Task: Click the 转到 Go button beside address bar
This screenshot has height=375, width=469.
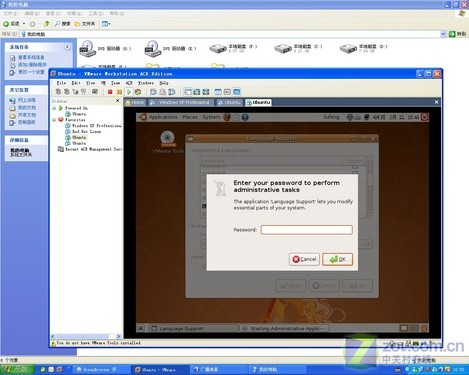Action: tap(457, 34)
